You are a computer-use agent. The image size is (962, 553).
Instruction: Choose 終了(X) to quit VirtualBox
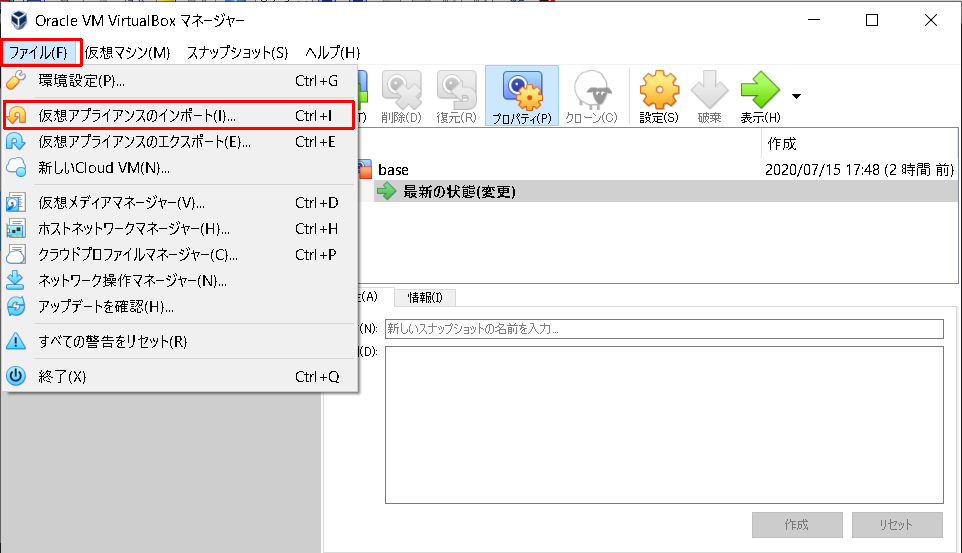[x=180, y=376]
